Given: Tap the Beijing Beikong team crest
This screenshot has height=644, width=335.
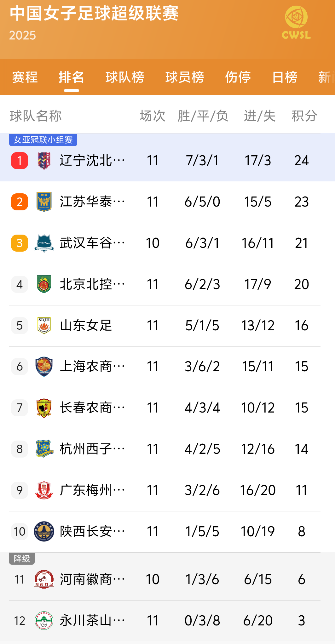Looking at the screenshot, I should click(x=44, y=284).
